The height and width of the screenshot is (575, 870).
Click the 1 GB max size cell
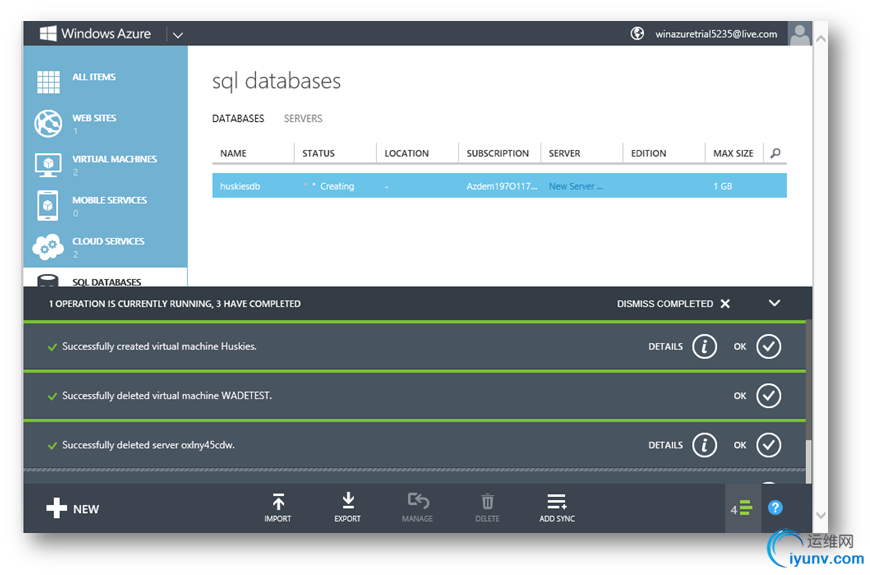coord(722,186)
